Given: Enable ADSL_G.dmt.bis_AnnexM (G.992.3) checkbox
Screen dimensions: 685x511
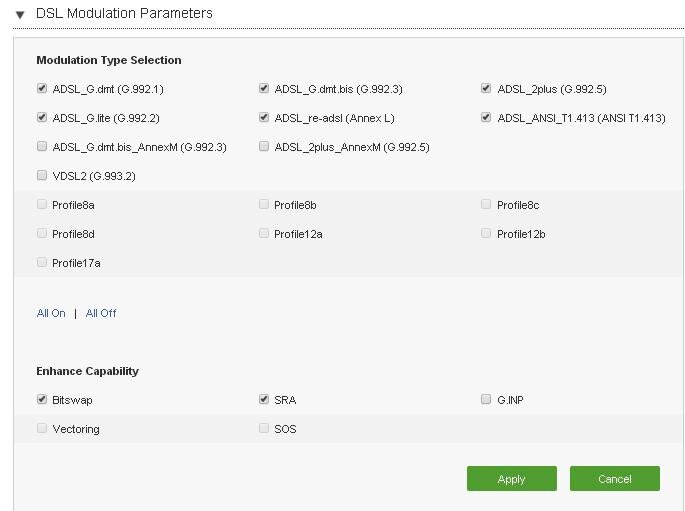Looking at the screenshot, I should point(42,146).
